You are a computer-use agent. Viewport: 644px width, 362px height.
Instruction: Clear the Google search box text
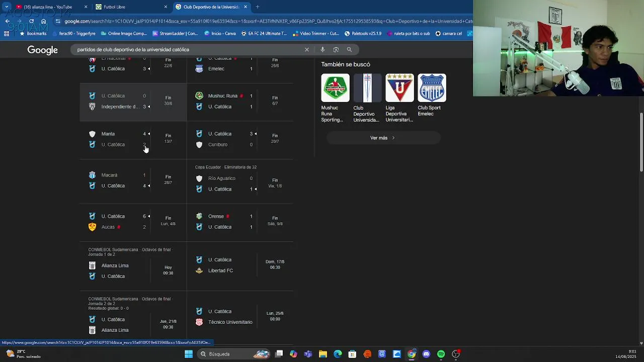tap(306, 50)
